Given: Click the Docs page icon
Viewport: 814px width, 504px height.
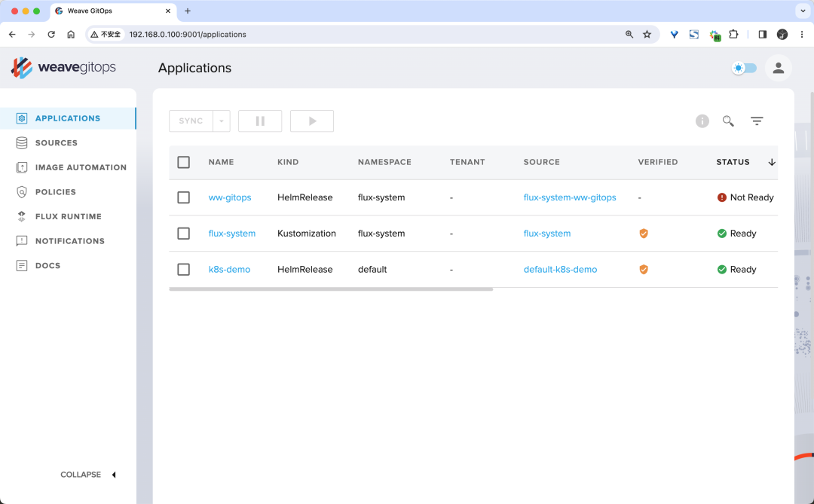Looking at the screenshot, I should pyautogui.click(x=22, y=266).
